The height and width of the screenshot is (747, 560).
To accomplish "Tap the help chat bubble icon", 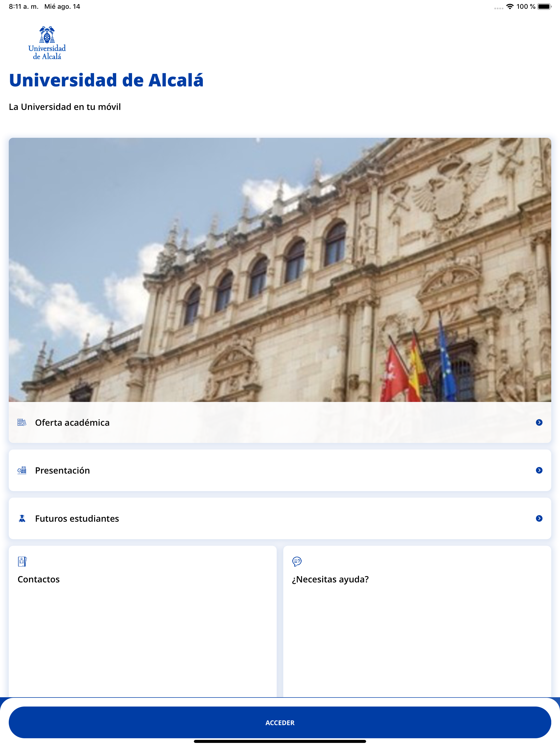I will point(297,561).
